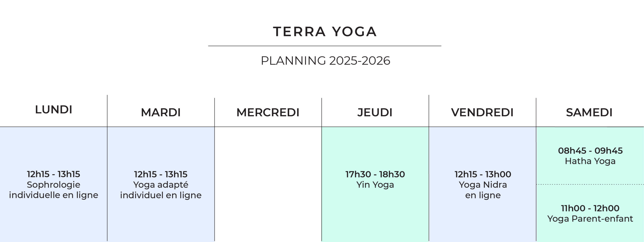This screenshot has height=242, width=644.
Task: Open the Yin Yoga class name
Action: 375,185
